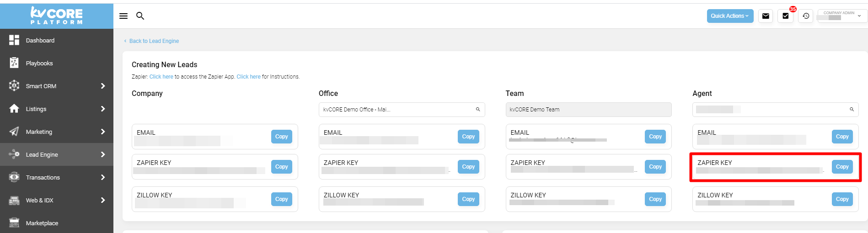Click here link to access Zapier App
Viewport: 868px width, 233px height.
point(161,77)
